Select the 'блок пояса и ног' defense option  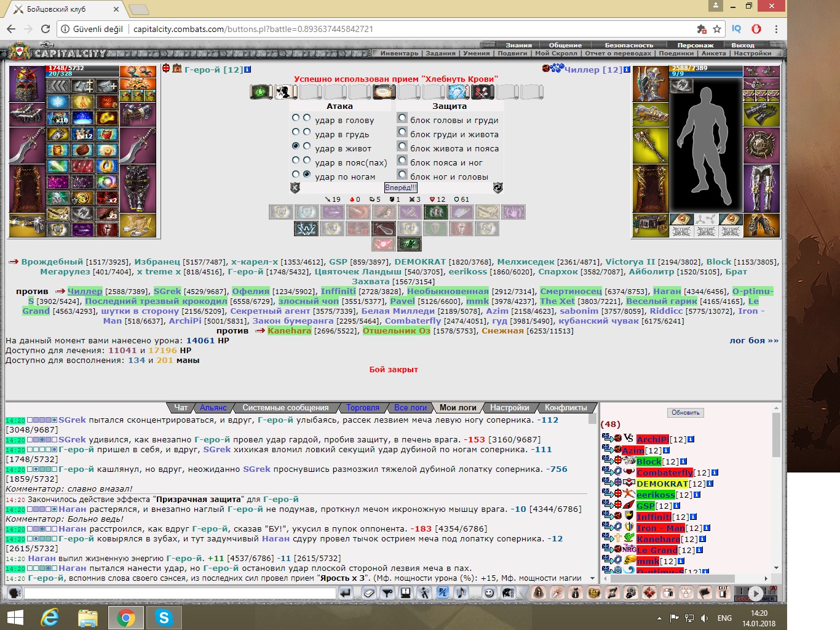tap(402, 161)
